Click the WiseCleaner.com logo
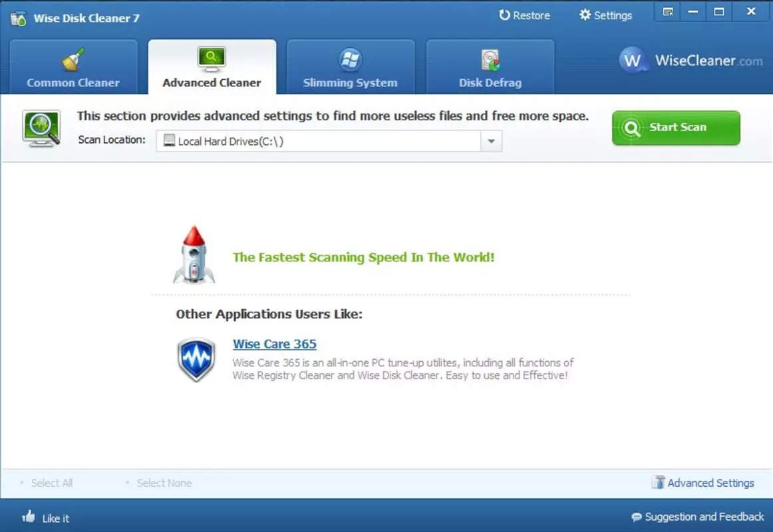This screenshot has width=773, height=532. [691, 61]
